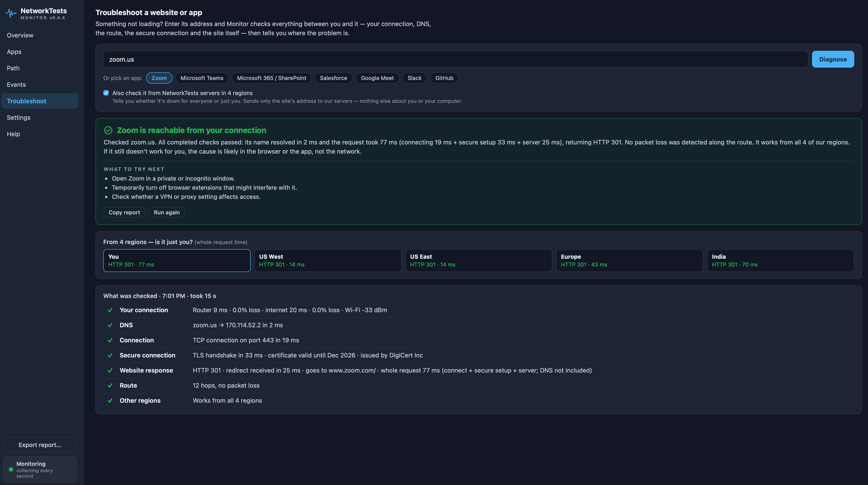Image resolution: width=868 pixels, height=485 pixels.
Task: Select the India region card
Action: pos(780,260)
